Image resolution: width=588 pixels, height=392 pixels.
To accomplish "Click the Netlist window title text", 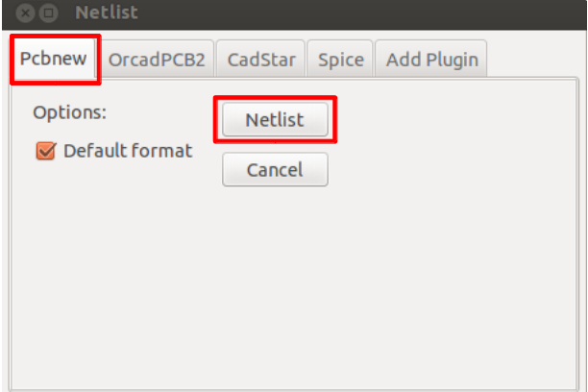I will (x=107, y=12).
